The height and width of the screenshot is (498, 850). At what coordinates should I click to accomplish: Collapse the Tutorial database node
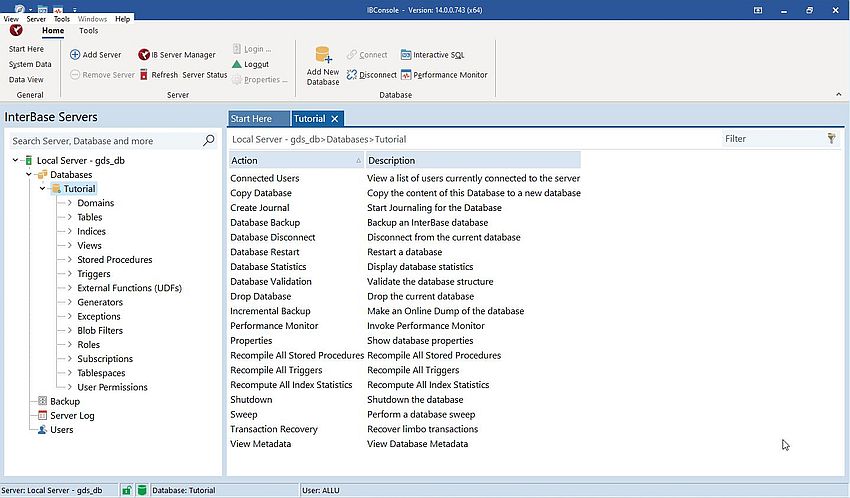42,189
